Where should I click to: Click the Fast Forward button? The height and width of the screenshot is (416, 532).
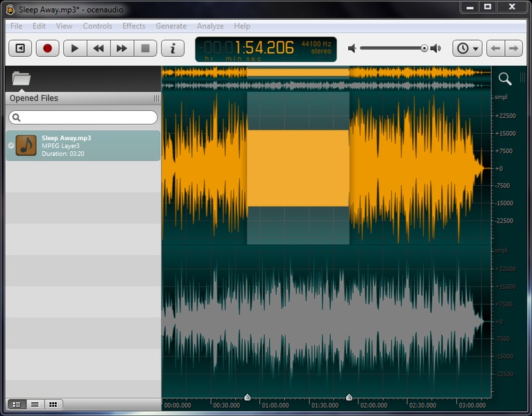point(121,49)
